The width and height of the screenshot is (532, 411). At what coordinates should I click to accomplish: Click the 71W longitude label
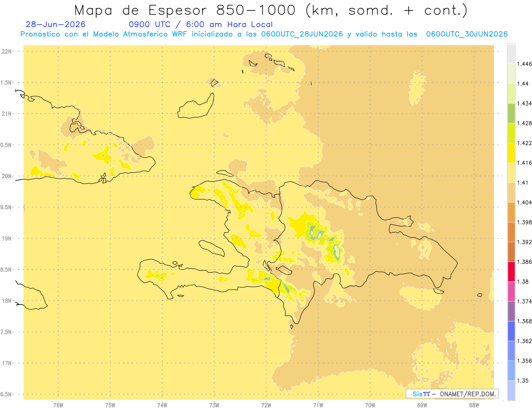click(318, 405)
